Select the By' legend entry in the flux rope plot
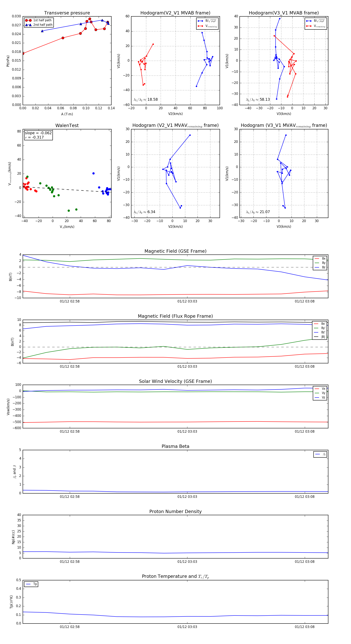Viewport: 351px width, 644px height. pyautogui.click(x=320, y=328)
